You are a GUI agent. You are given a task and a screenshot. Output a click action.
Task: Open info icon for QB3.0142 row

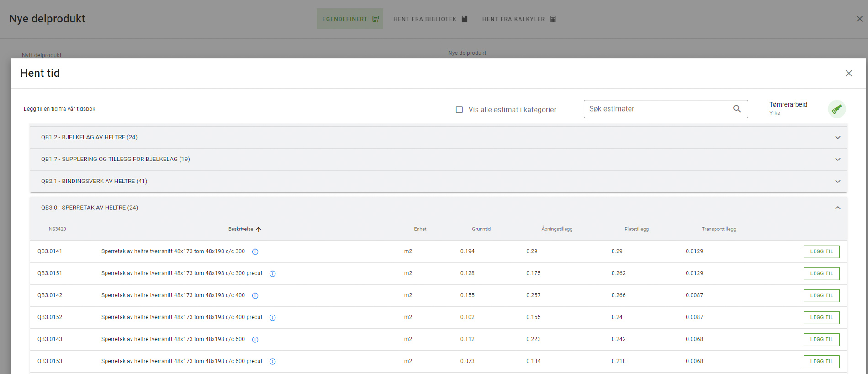coord(255,296)
